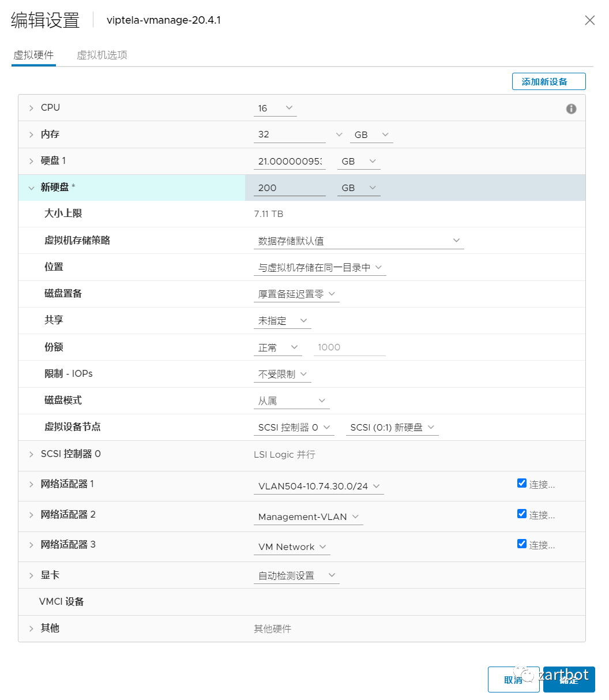Expand the SCSI 控制器 0 row
The image size is (609, 700).
pos(31,454)
